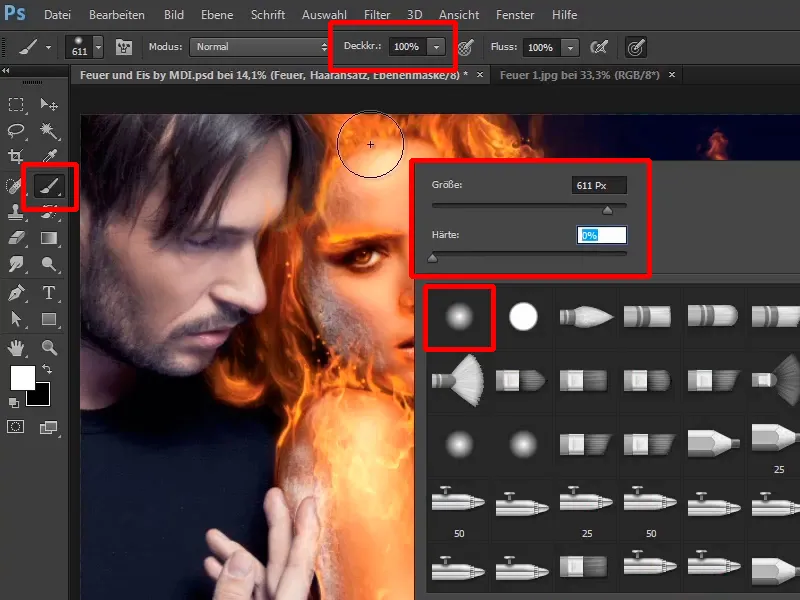Reset default foreground and background colors
Image resolution: width=800 pixels, height=600 pixels.
click(x=14, y=403)
